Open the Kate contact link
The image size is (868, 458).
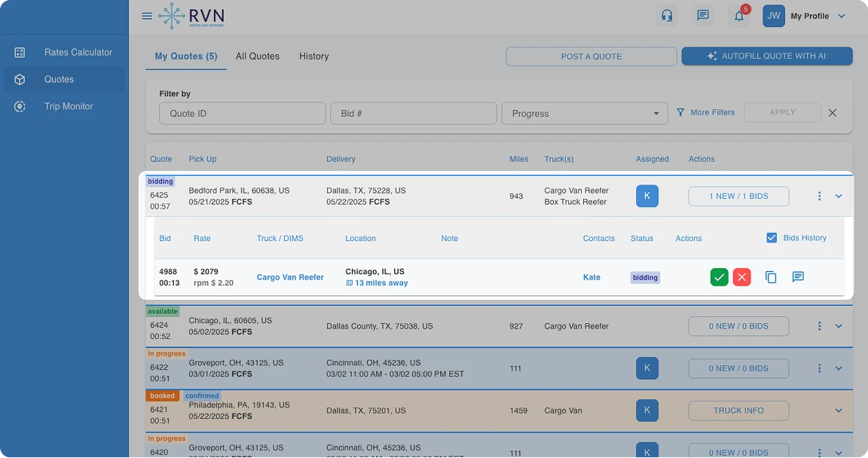pyautogui.click(x=591, y=277)
